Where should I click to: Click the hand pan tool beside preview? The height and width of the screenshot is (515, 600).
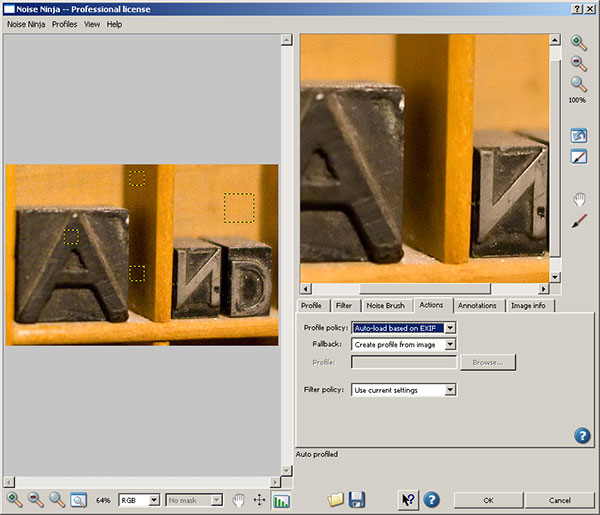click(x=578, y=200)
